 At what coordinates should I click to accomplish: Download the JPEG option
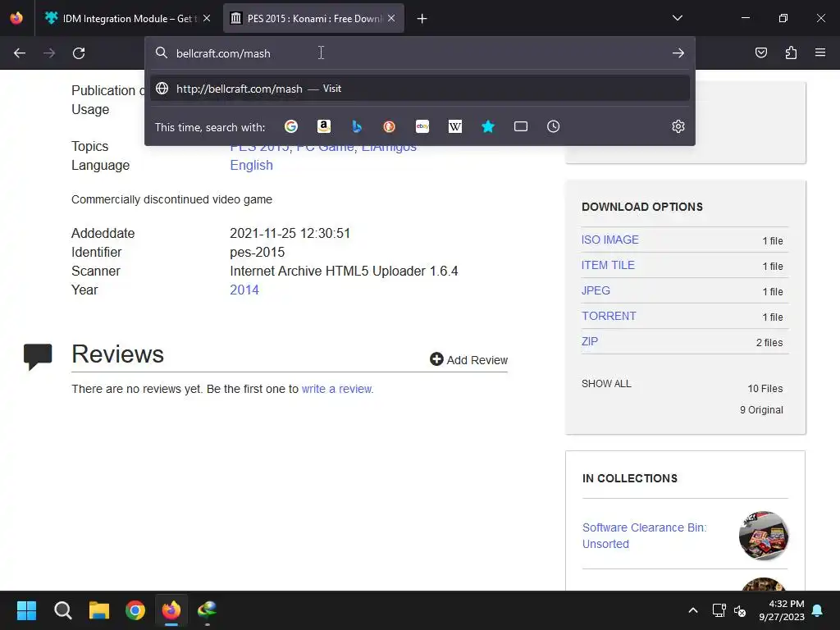coord(596,290)
